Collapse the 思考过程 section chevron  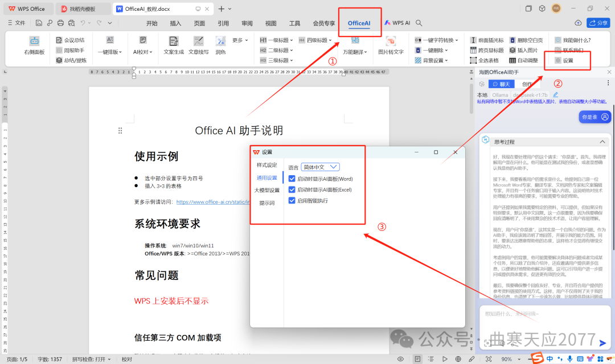click(602, 142)
